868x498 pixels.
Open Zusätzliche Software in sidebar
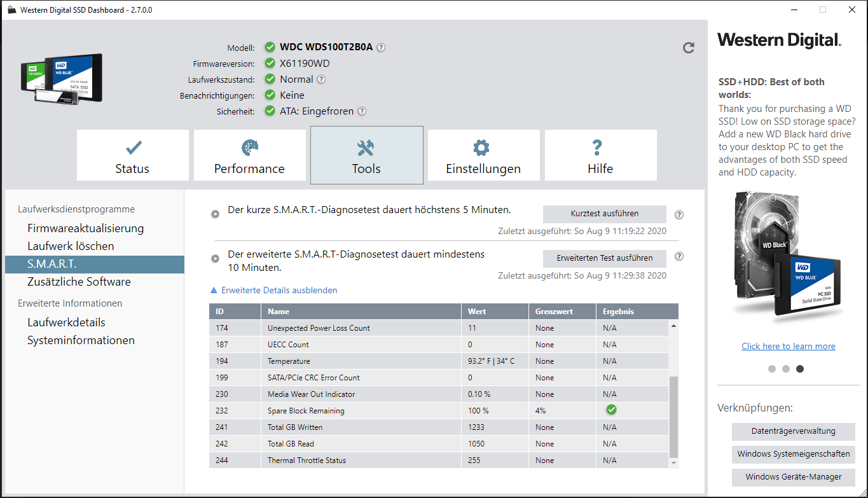coord(79,282)
